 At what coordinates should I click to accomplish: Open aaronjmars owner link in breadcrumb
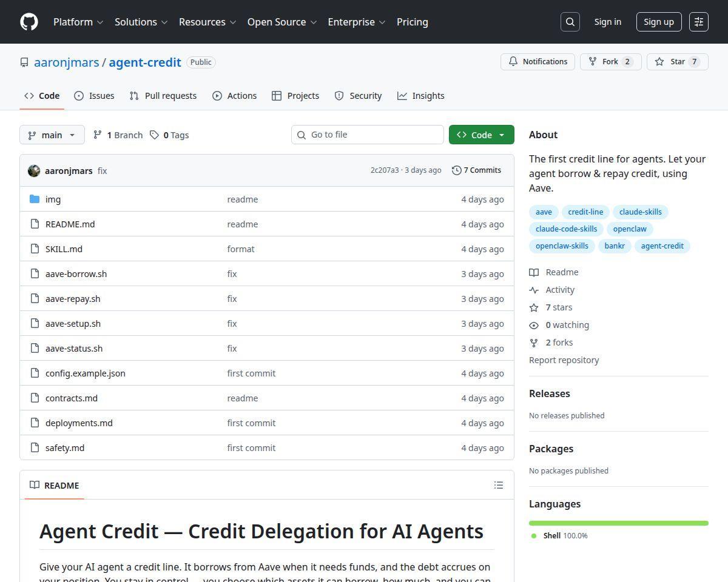pos(67,62)
